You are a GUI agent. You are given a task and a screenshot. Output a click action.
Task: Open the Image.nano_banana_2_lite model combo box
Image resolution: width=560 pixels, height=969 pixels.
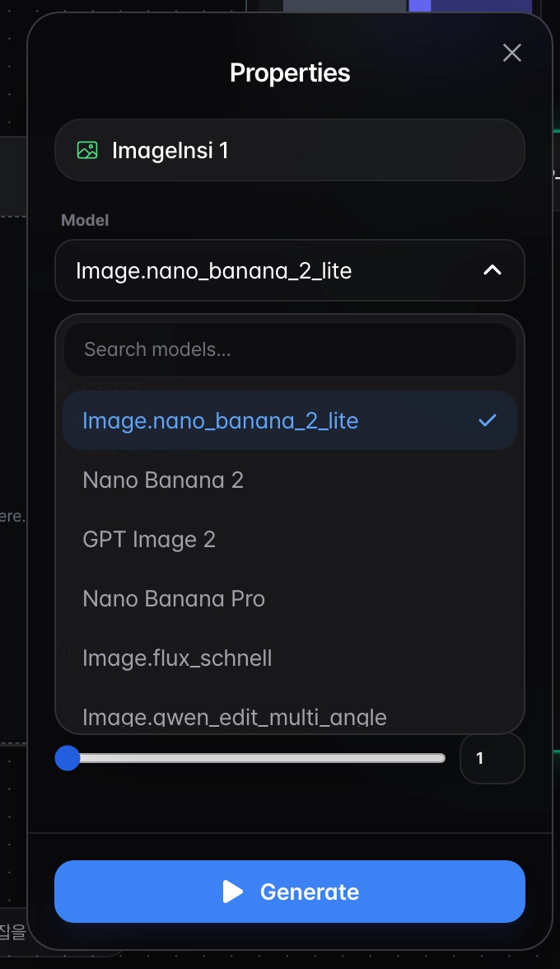click(290, 270)
